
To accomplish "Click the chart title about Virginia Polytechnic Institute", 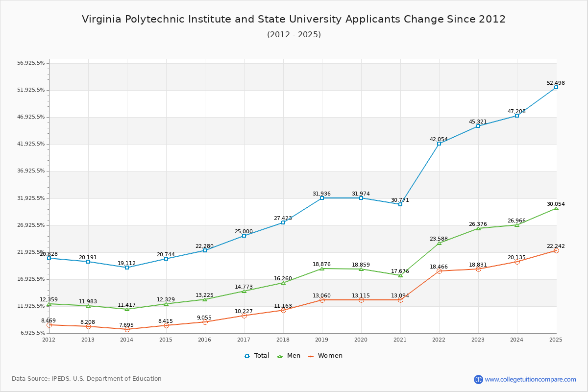I will click(294, 19).
